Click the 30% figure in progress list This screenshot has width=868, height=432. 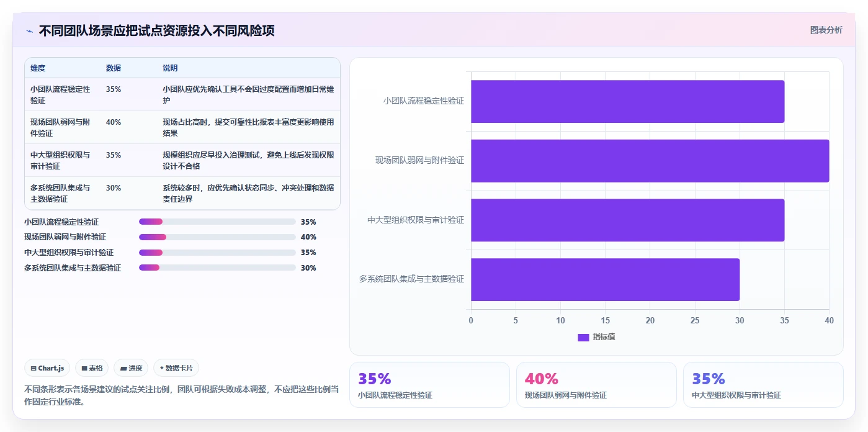(x=308, y=268)
